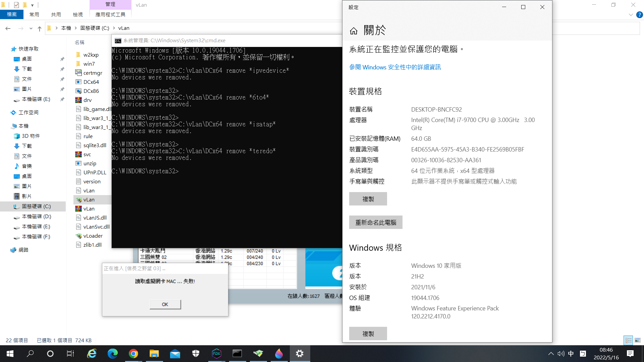Open the 檢視 ribbon tab
This screenshot has height=362, width=644.
[78, 14]
